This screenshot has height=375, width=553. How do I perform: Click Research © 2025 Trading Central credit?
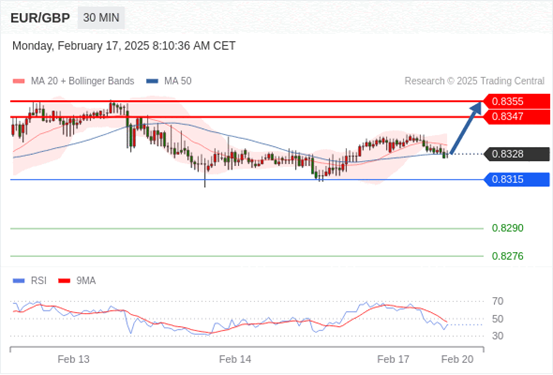point(474,81)
